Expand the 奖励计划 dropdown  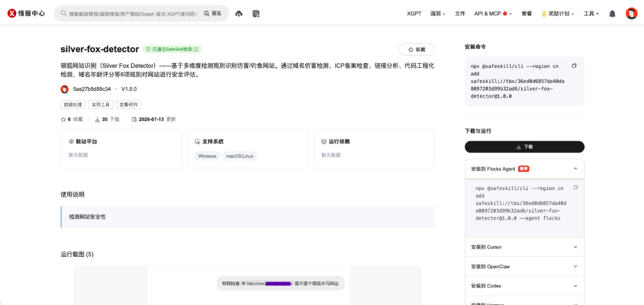pyautogui.click(x=558, y=14)
